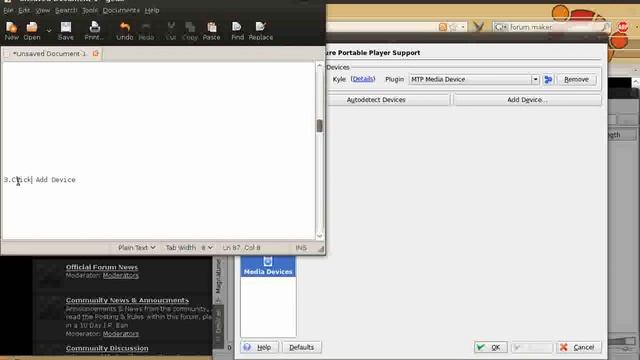The height and width of the screenshot is (360, 640).
Task: Open the Tab Width dropdown
Action: click(x=189, y=247)
